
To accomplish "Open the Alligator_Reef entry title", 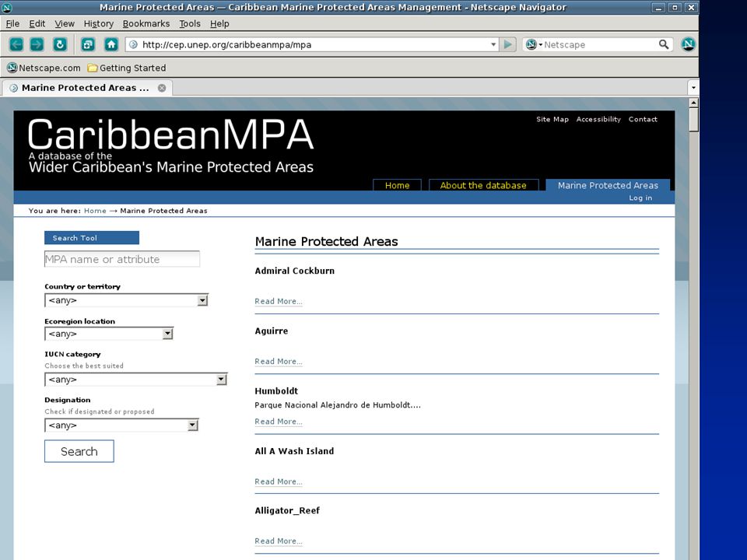I will point(287,510).
